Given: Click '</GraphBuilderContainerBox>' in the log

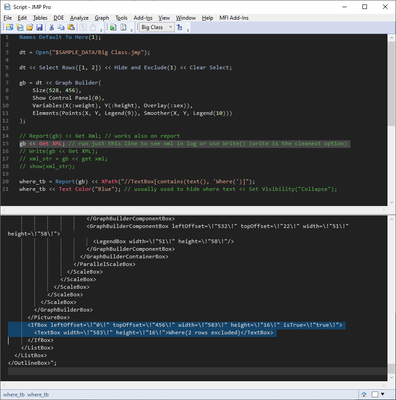Looking at the screenshot, I should [x=124, y=257].
